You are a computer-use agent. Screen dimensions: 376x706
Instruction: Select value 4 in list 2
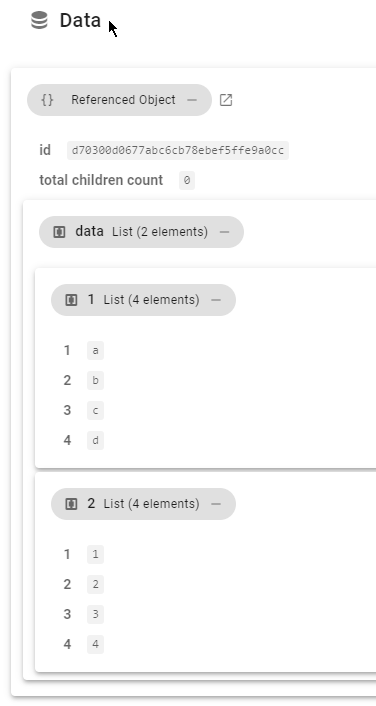95,644
